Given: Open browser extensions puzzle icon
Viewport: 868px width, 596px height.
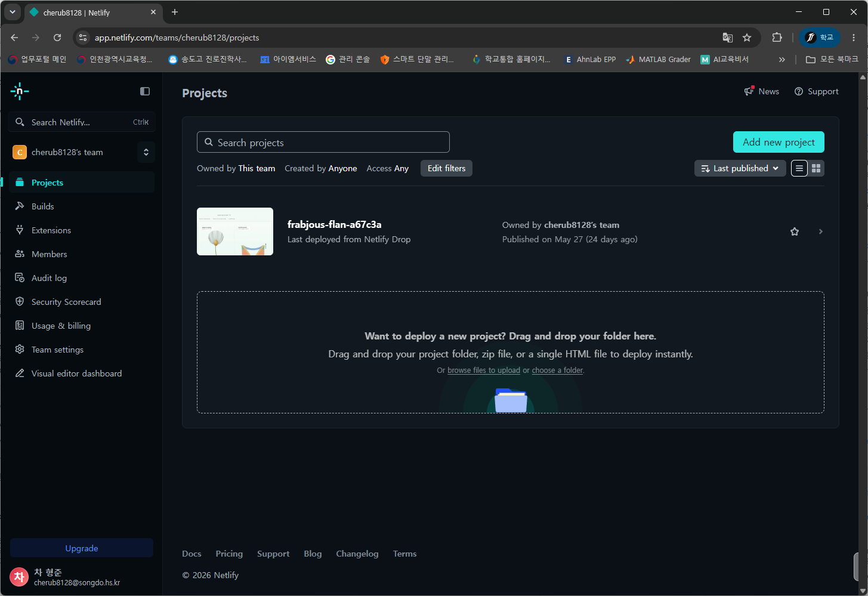Looking at the screenshot, I should click(777, 38).
